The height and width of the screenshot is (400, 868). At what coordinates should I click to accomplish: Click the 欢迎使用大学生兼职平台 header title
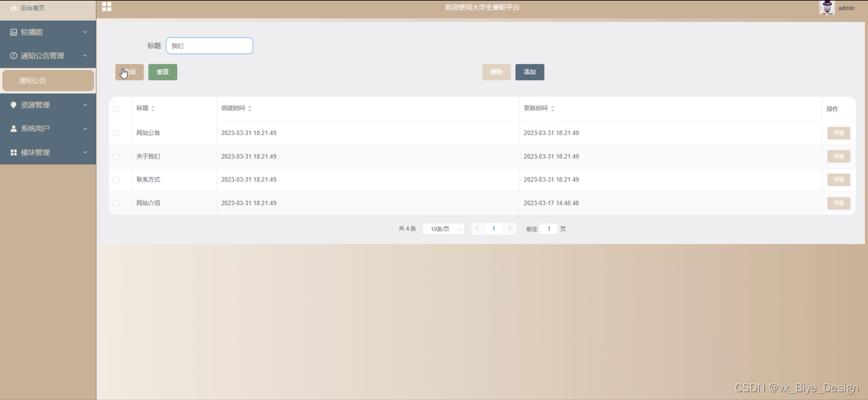pos(482,7)
